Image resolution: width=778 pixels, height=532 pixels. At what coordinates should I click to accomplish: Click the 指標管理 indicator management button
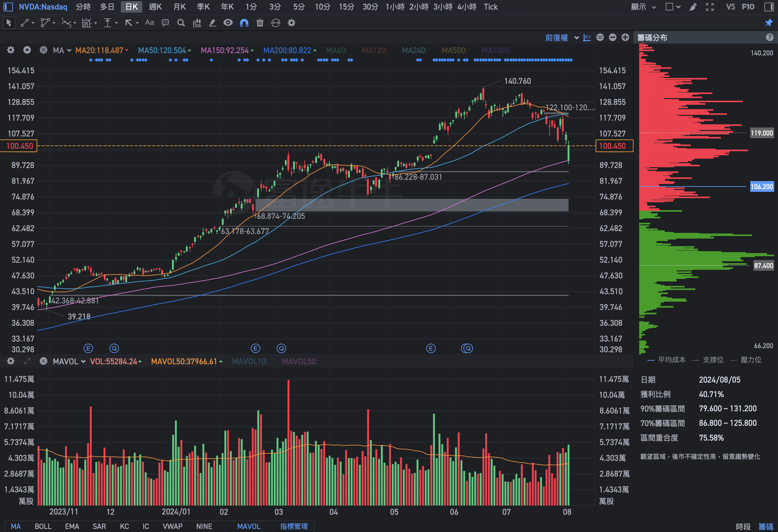pos(294,526)
